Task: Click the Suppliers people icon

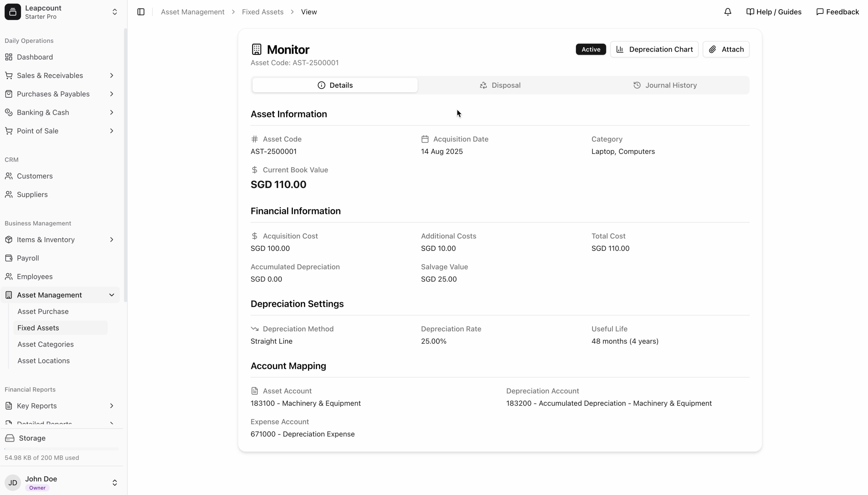Action: (9, 195)
